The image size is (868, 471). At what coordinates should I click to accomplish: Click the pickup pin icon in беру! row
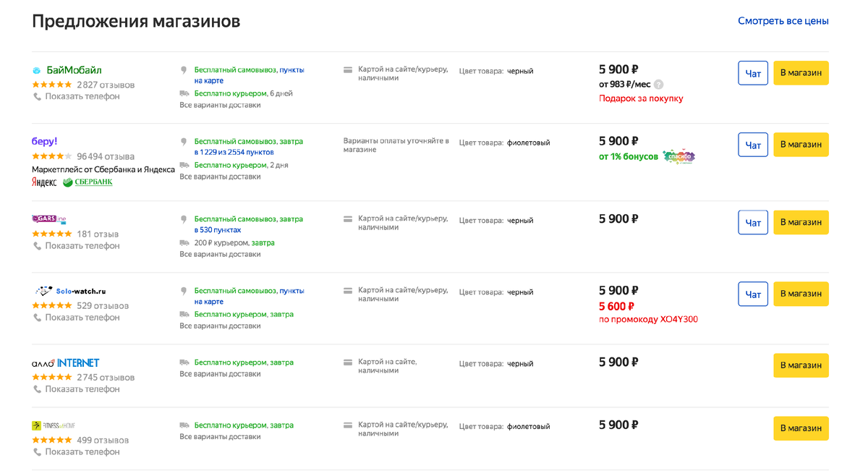click(184, 143)
